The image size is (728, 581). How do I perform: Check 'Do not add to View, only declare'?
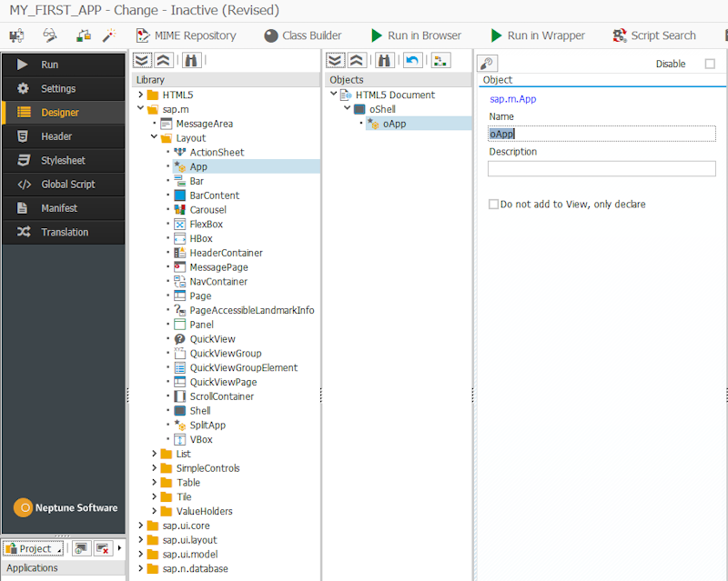click(x=493, y=205)
